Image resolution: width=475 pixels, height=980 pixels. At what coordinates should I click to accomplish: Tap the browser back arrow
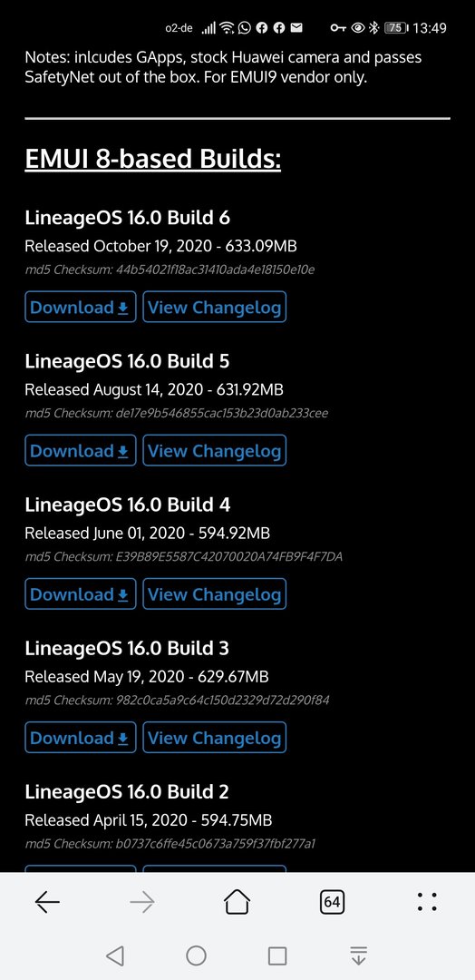coord(47,902)
